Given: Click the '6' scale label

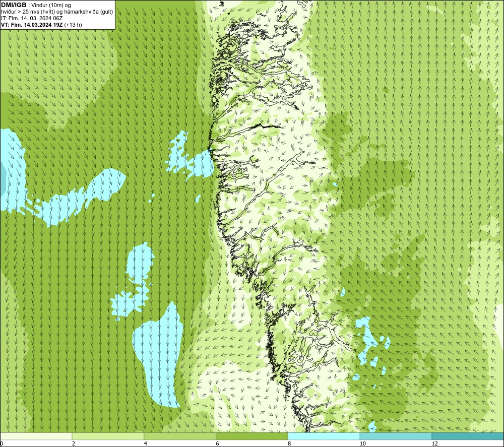Looking at the screenshot, I should [218, 444].
